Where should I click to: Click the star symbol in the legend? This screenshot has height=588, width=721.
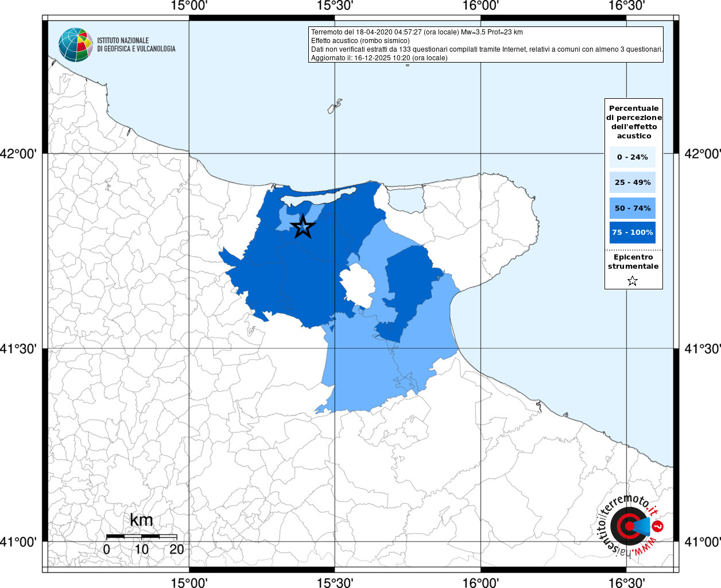tap(633, 281)
